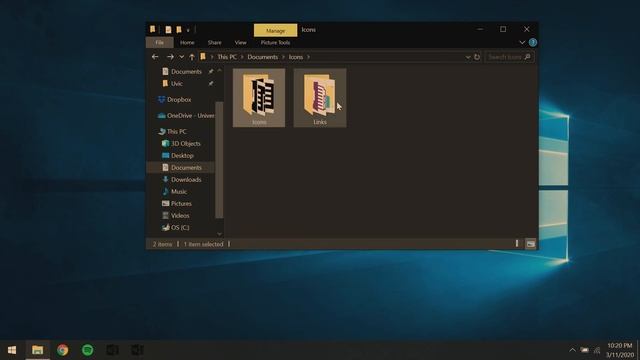Screen dimensions: 640x360
Task: Open Videos in navigation pane
Action: click(180, 216)
